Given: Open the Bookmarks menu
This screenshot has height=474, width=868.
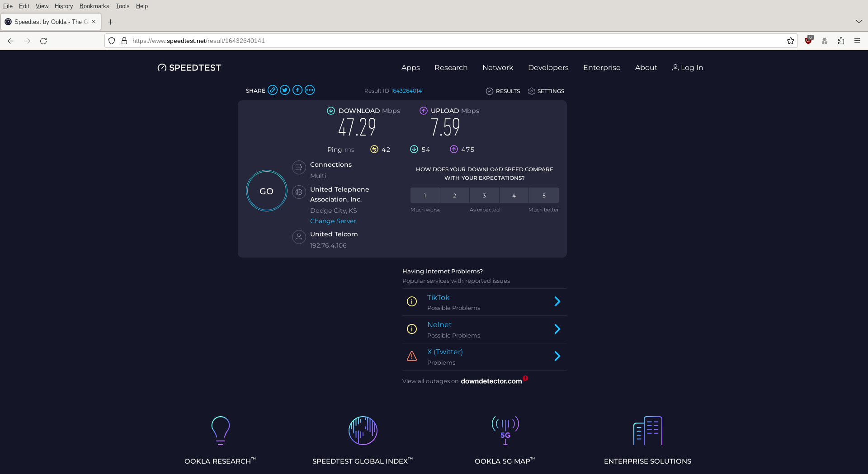Looking at the screenshot, I should coord(94,6).
